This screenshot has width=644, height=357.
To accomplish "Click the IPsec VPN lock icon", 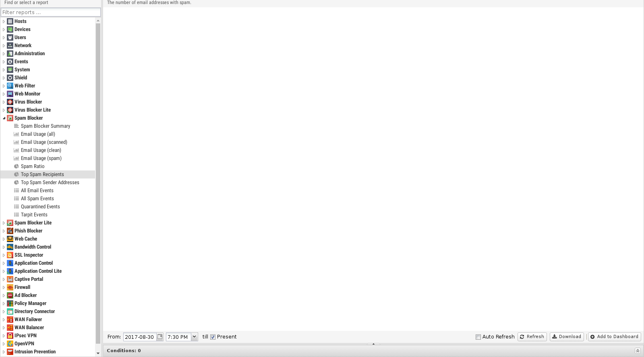I will point(10,336).
